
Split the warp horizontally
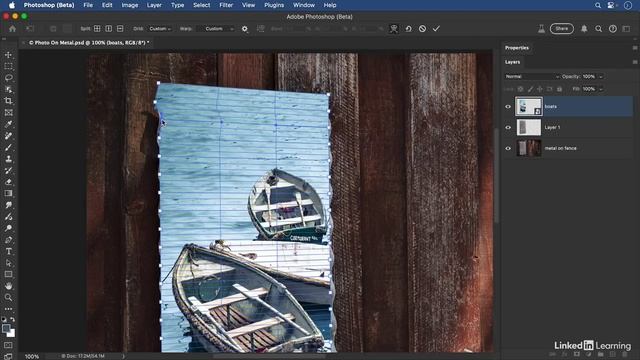(120, 29)
